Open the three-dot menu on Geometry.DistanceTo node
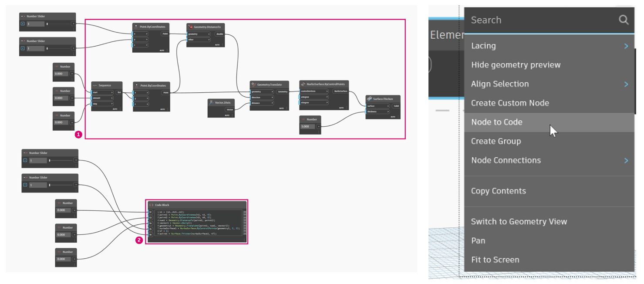This screenshot has height=284, width=644. pyautogui.click(x=223, y=45)
